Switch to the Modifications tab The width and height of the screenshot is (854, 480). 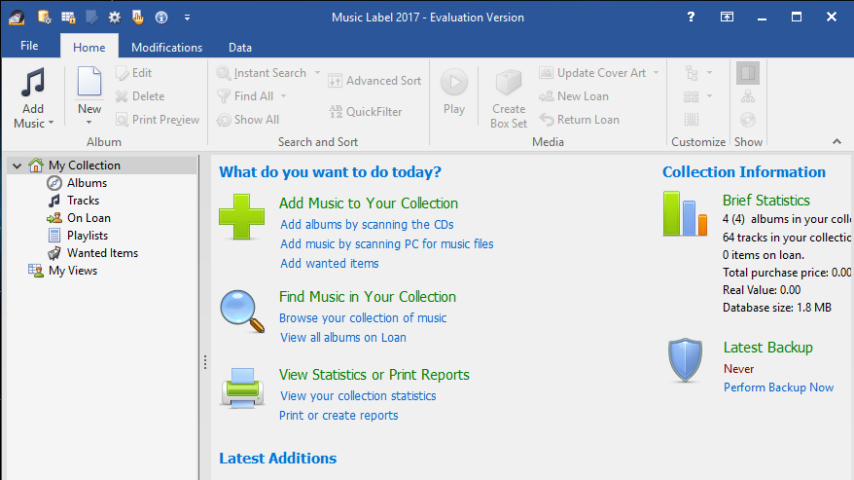point(167,47)
